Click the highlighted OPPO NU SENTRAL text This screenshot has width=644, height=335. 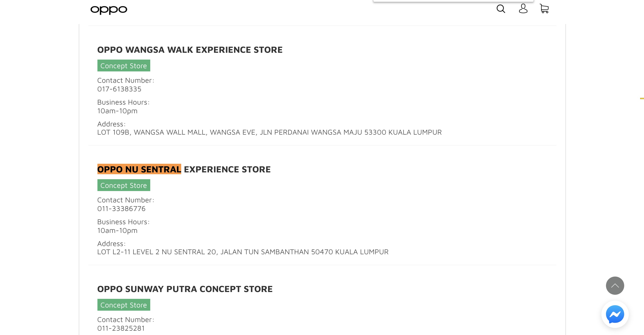click(139, 169)
